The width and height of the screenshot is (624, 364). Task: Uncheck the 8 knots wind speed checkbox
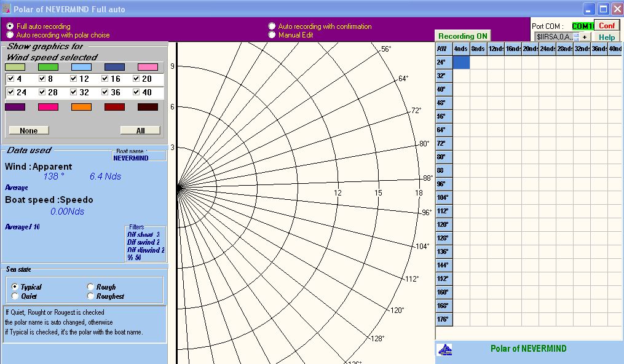pyautogui.click(x=42, y=78)
